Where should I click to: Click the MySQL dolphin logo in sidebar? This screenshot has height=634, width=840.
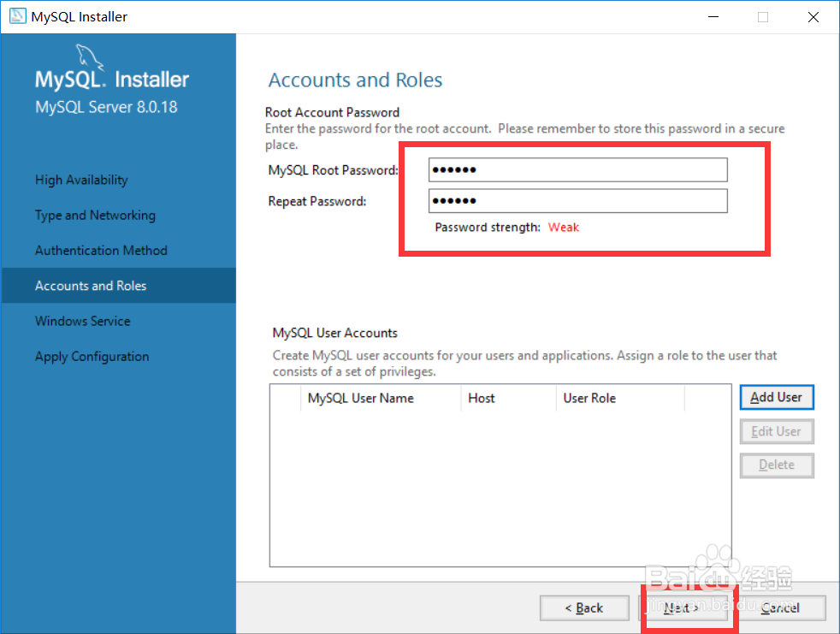[x=89, y=58]
